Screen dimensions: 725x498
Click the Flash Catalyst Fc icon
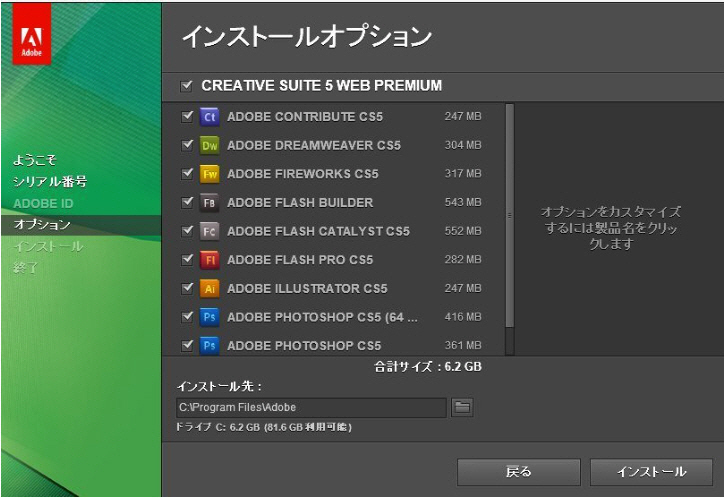click(x=209, y=231)
